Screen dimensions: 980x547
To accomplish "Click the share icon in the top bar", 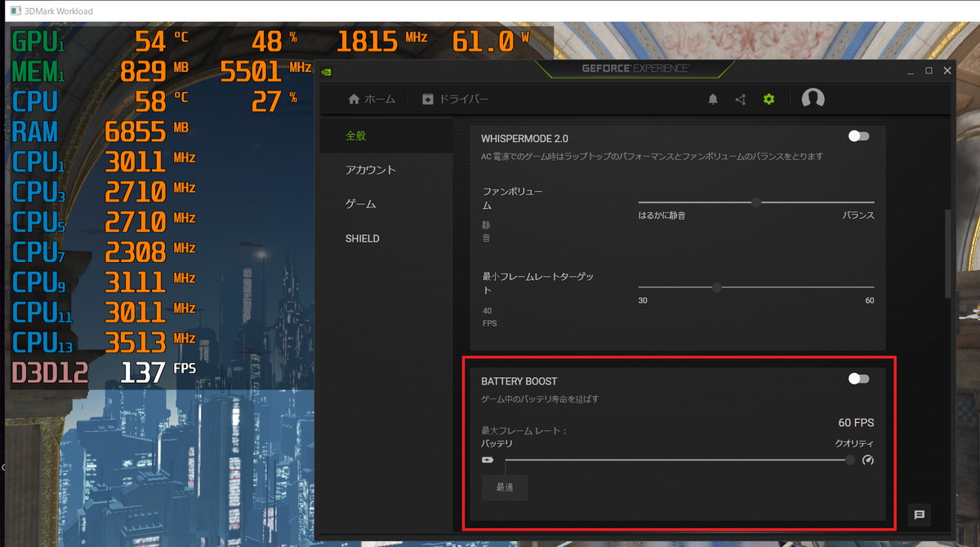I will click(x=740, y=100).
